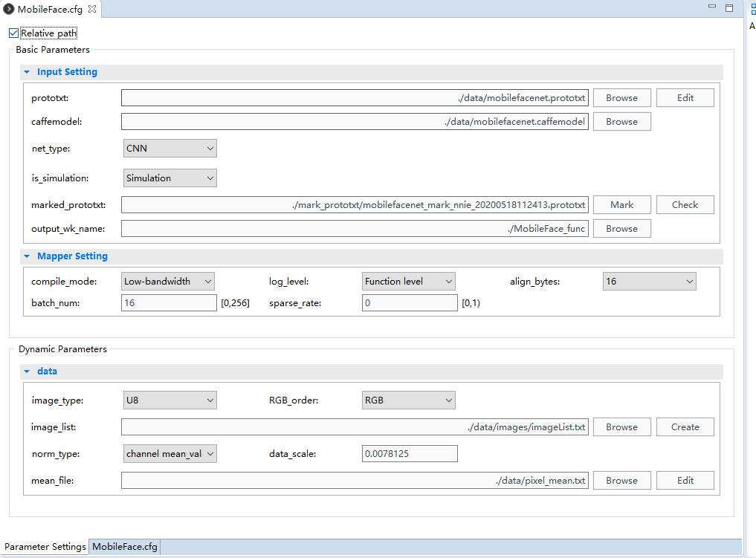This screenshot has width=756, height=558.
Task: Maximize the editor pane
Action: (x=729, y=8)
